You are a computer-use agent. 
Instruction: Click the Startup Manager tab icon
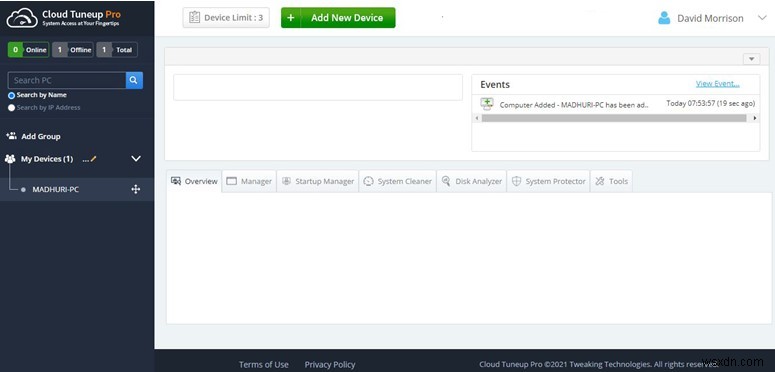[286, 181]
